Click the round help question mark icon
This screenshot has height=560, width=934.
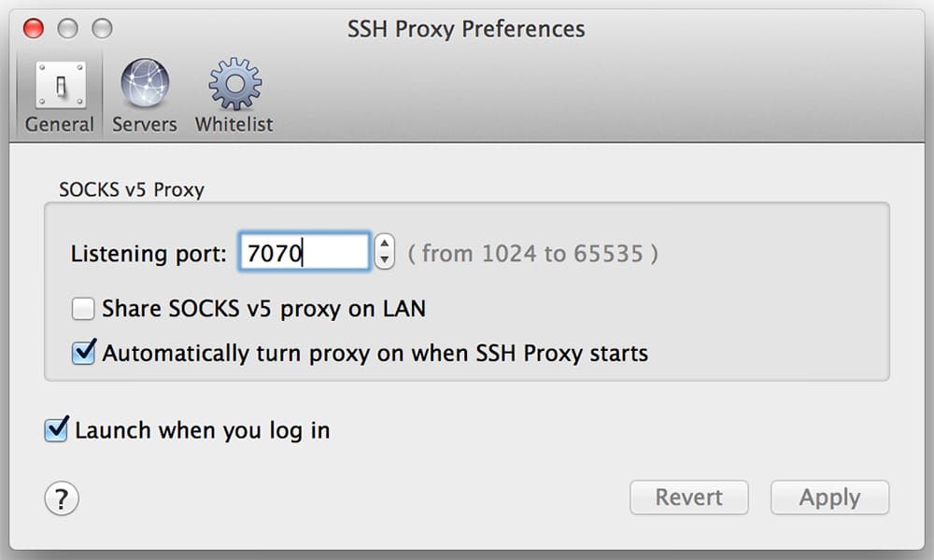62,498
